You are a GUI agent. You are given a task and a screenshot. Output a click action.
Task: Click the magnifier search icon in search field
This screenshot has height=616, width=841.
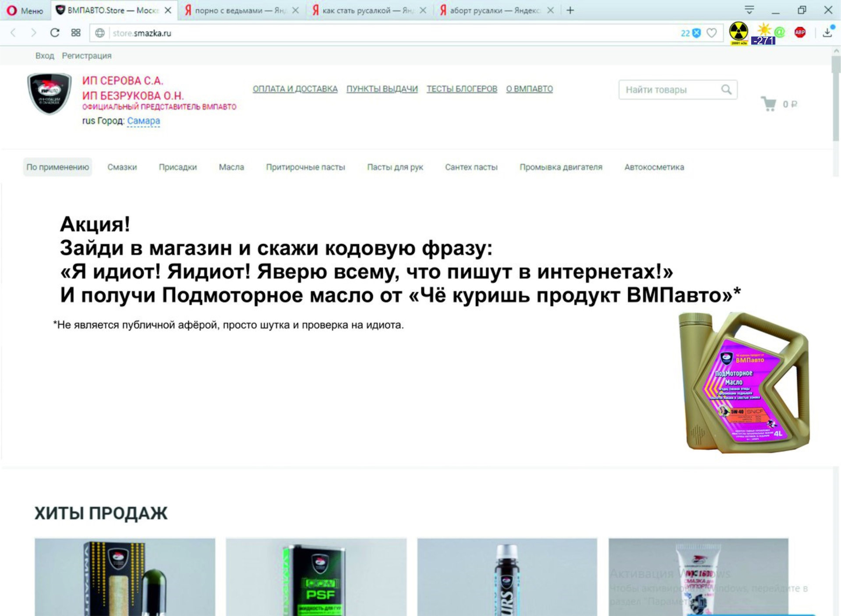(x=726, y=90)
